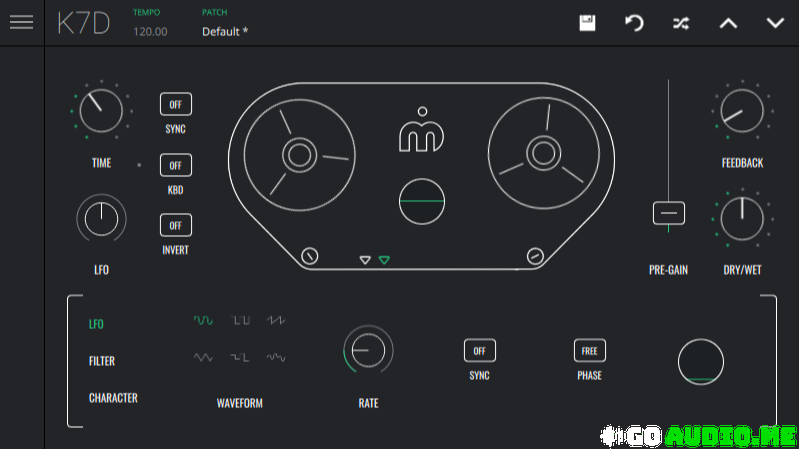Toggle the INVERT off button
Screen dimensions: 799x449
176,225
